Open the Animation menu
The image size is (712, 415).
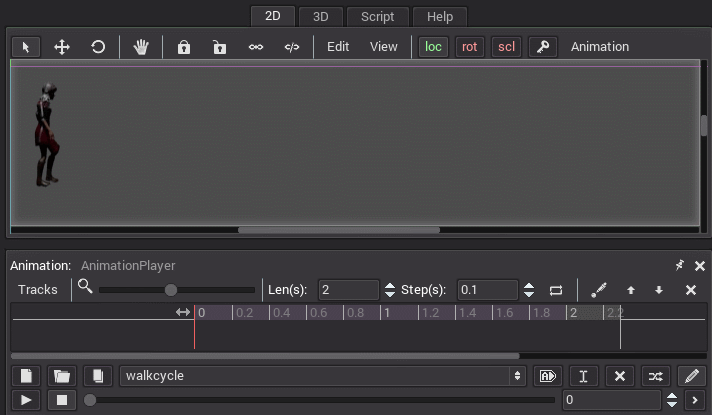point(600,47)
